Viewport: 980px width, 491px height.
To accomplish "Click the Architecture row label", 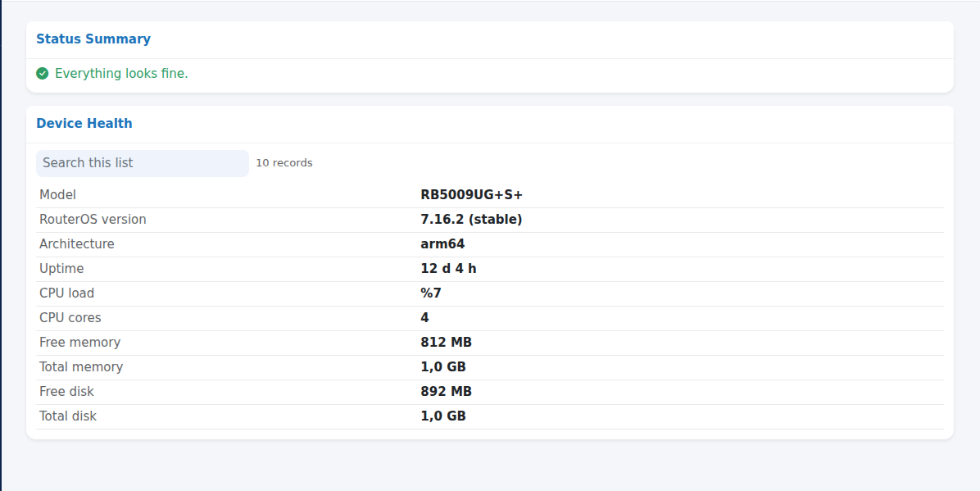I will click(x=77, y=244).
